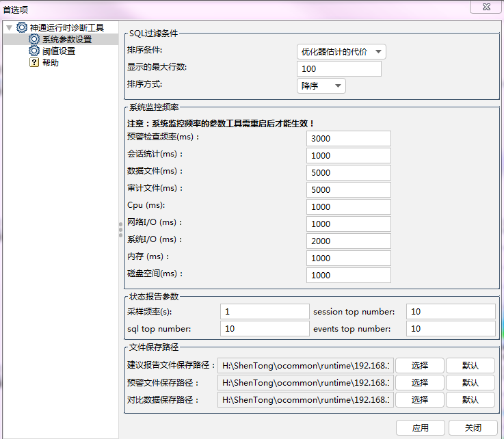Click the 阈值设置 gear icon
Screen dimensions: 504x439
tap(34, 51)
